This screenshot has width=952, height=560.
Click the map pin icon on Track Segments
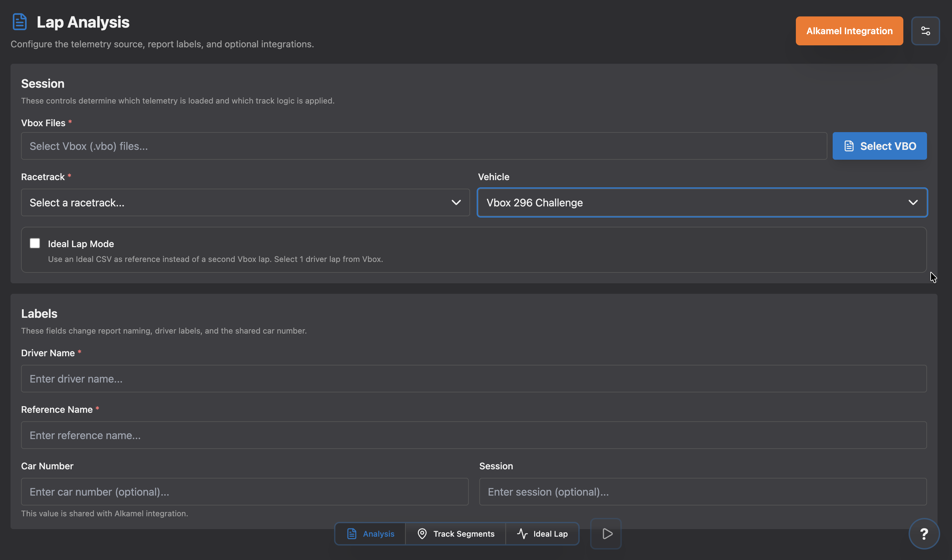[x=422, y=534]
